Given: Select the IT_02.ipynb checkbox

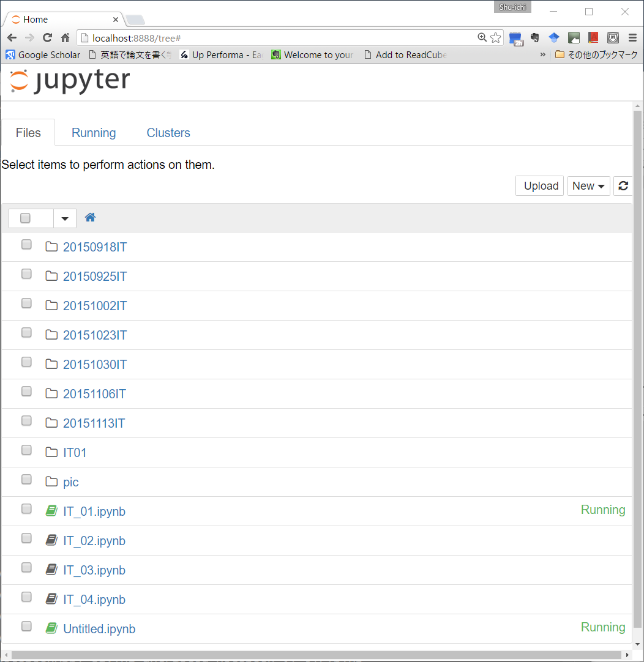Looking at the screenshot, I should (26, 538).
